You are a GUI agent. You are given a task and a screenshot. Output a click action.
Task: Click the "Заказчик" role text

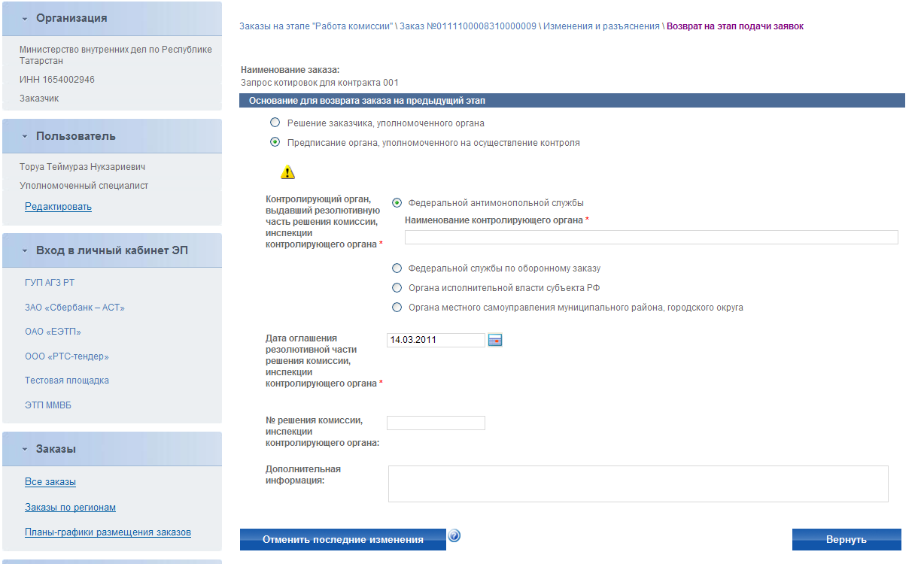coord(39,99)
